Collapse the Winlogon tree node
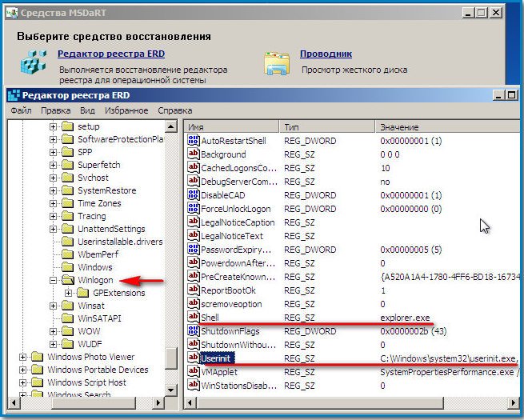The width and height of the screenshot is (524, 420). (54, 281)
